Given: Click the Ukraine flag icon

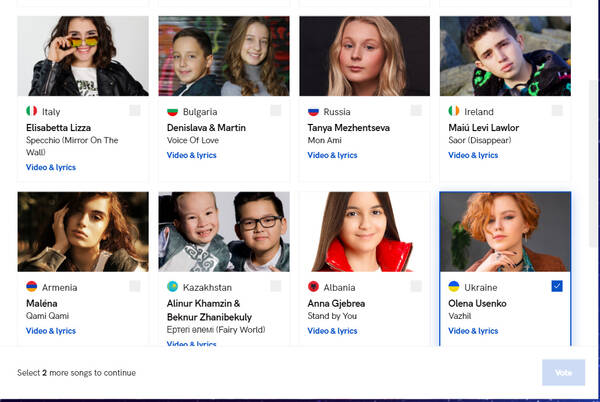Looking at the screenshot, I should 454,287.
